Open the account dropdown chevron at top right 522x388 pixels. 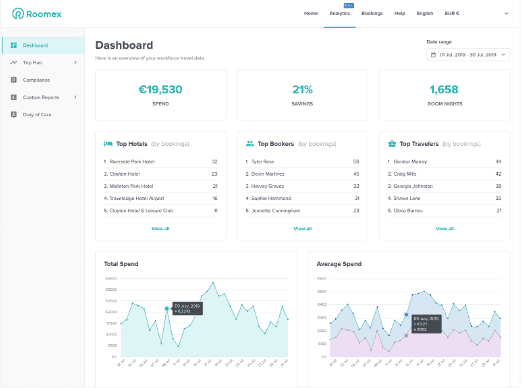pyautogui.click(x=506, y=14)
